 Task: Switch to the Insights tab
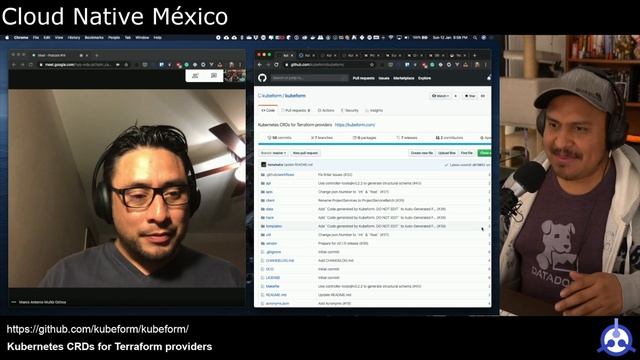click(374, 111)
